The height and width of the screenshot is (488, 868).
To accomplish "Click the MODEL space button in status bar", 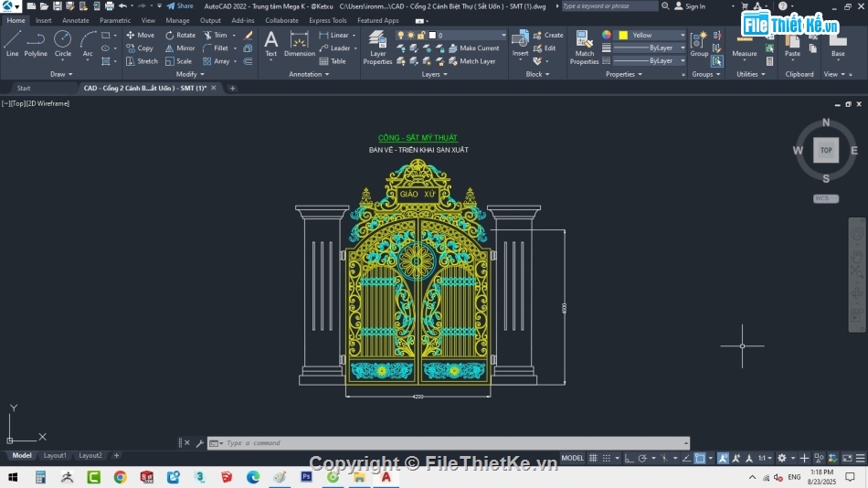I will (572, 458).
